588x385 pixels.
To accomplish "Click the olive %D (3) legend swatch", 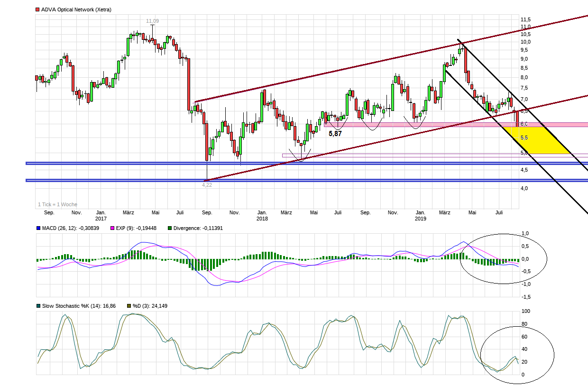I will [x=129, y=306].
